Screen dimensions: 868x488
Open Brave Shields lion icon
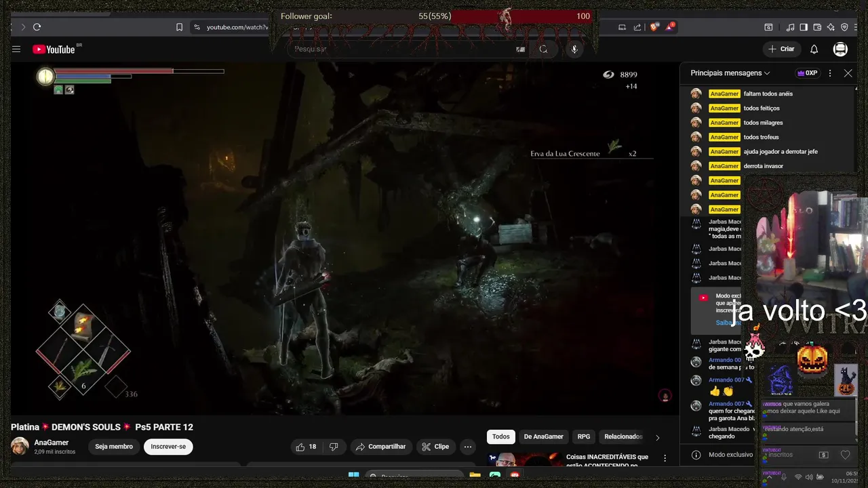[x=654, y=27]
